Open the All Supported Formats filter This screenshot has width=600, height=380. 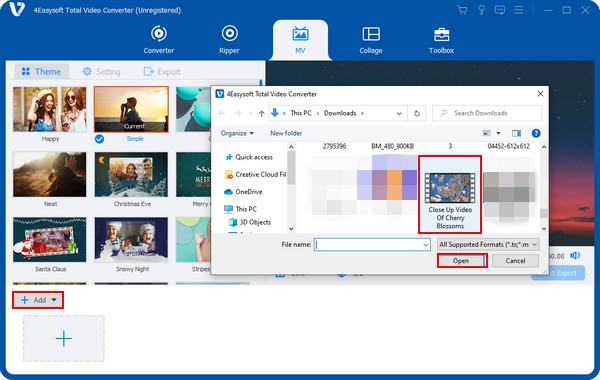tap(488, 245)
